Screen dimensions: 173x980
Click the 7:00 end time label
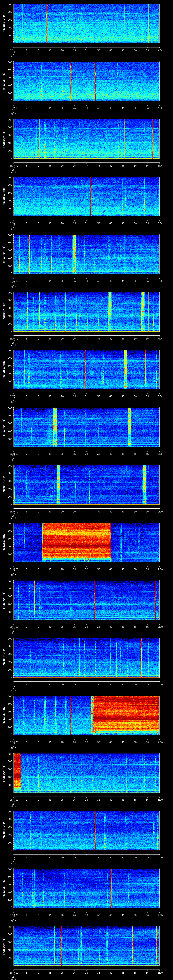(x=160, y=339)
